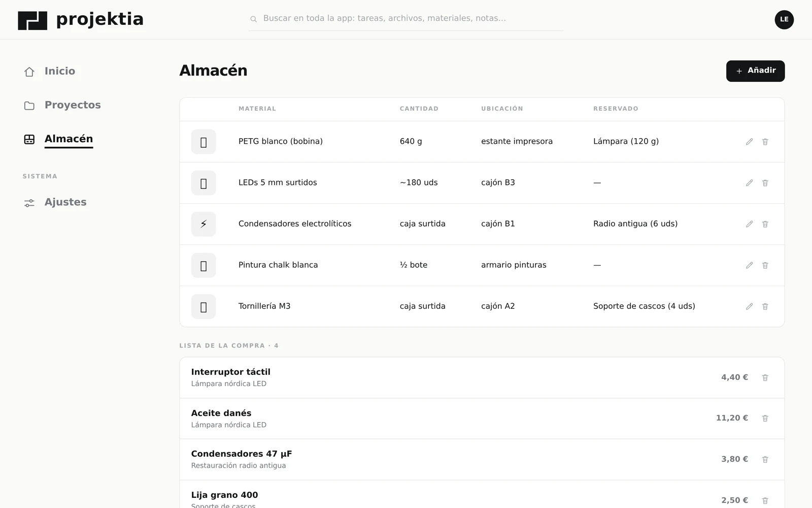This screenshot has height=508, width=812.
Task: Click the RESERVADO column header
Action: tap(616, 109)
